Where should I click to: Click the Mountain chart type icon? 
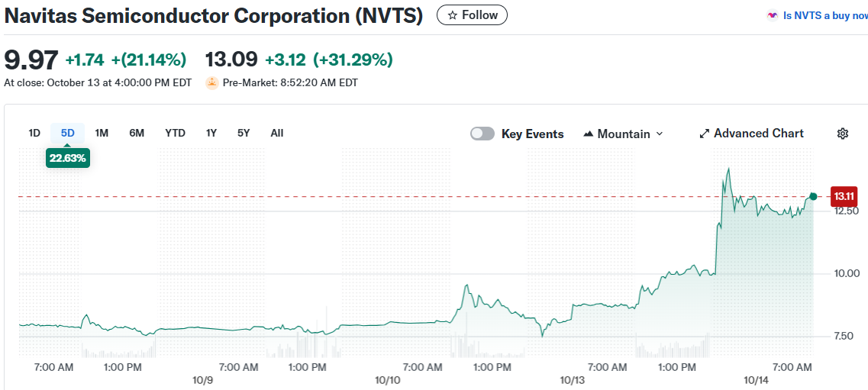(x=588, y=134)
